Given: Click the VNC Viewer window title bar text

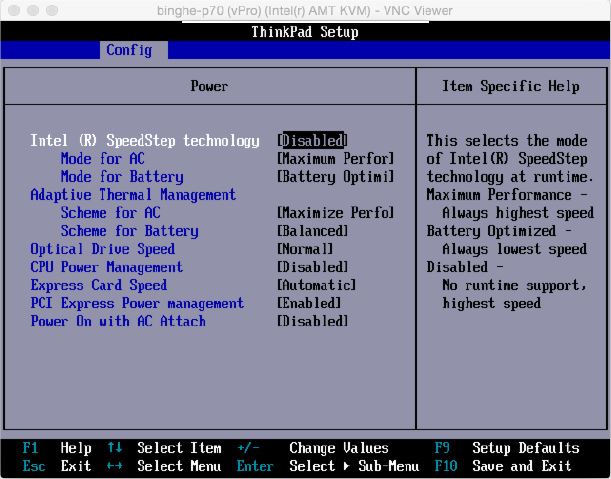Looking at the screenshot, I should click(x=305, y=11).
